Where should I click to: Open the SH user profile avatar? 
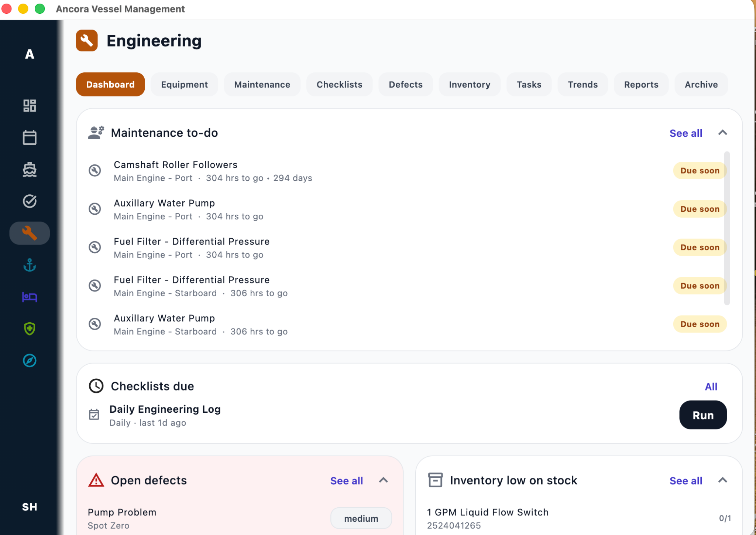(30, 507)
